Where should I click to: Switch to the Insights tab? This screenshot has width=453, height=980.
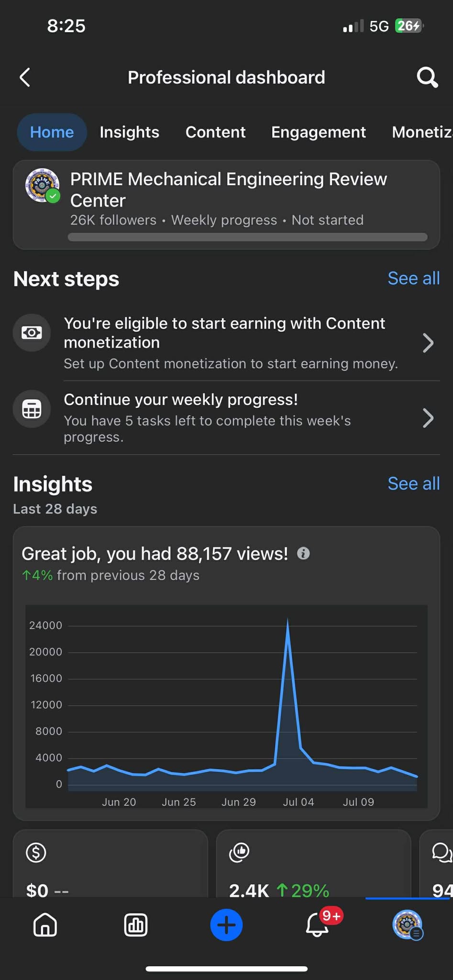tap(129, 132)
